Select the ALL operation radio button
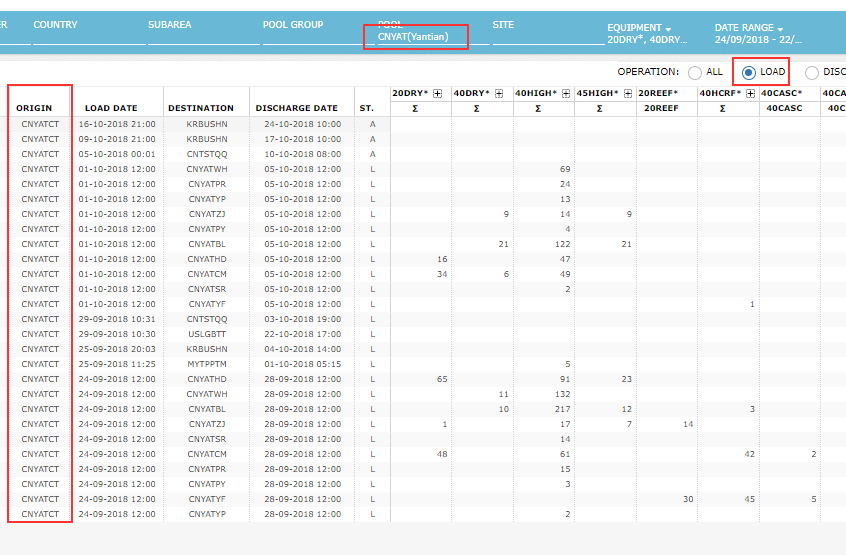The height and width of the screenshot is (555, 846). (x=695, y=72)
